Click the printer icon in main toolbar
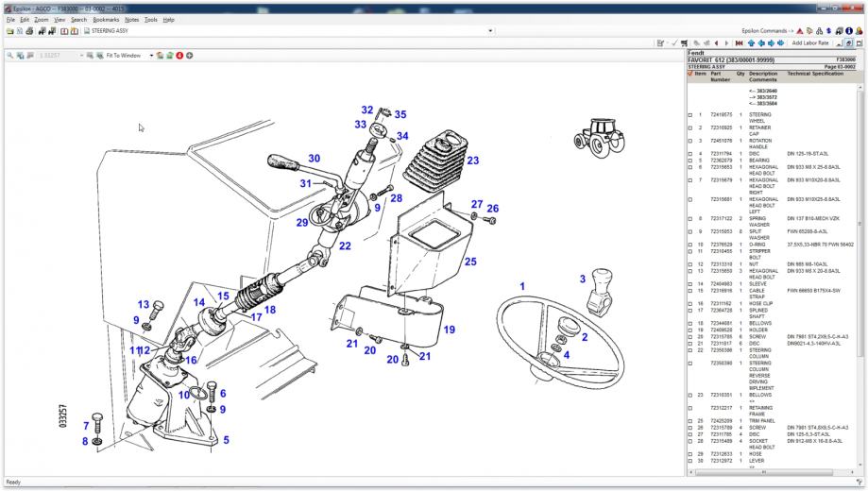 click(x=29, y=31)
